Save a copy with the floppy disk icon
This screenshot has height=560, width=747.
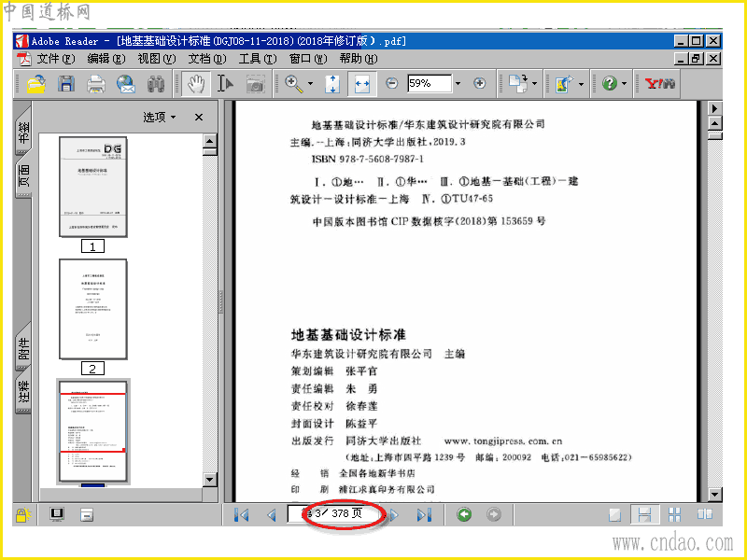(x=66, y=84)
